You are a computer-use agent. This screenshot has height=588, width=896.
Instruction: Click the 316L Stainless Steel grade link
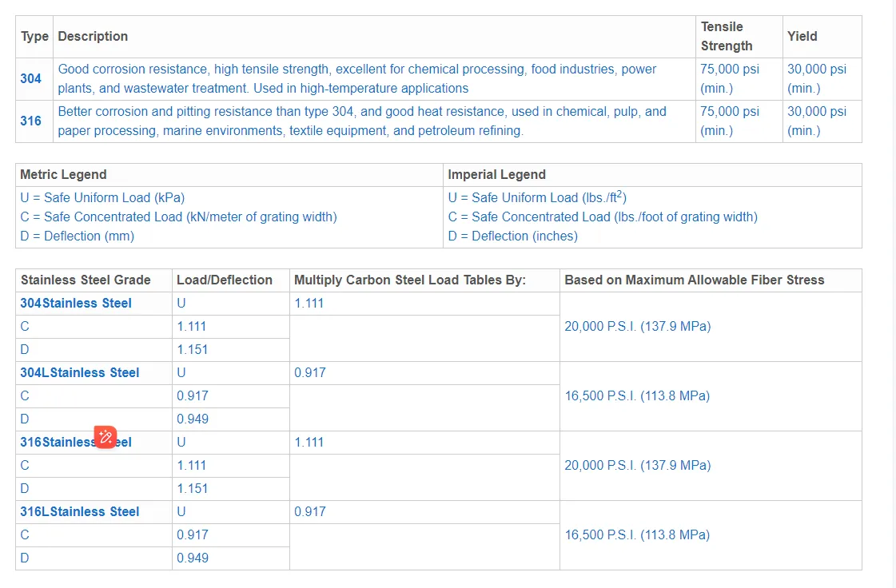click(80, 512)
